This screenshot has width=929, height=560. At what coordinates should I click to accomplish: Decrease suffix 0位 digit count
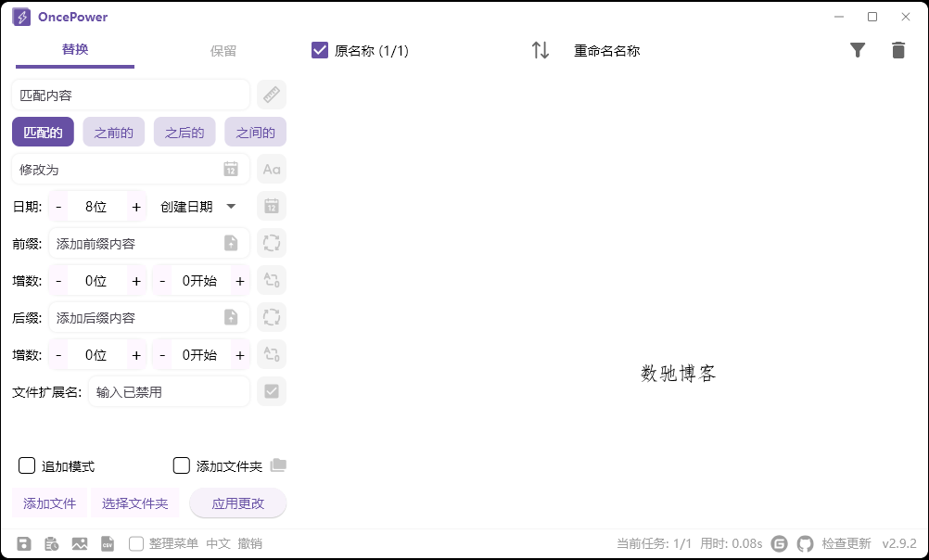(58, 355)
